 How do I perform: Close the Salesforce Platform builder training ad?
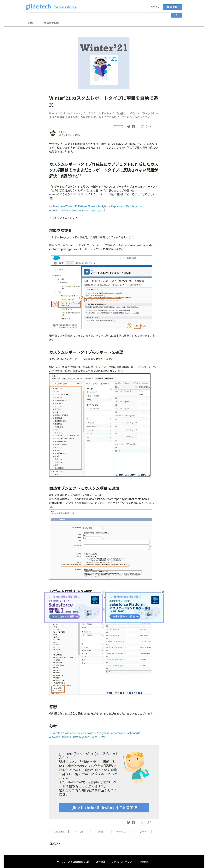click(x=163, y=592)
